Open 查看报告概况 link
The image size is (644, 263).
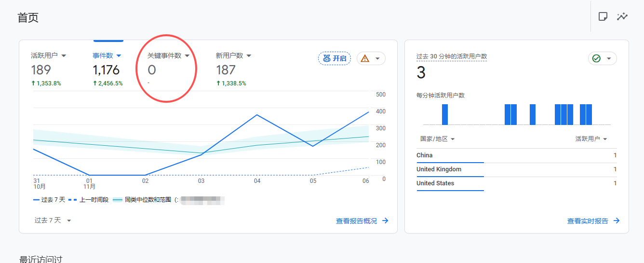[357, 221]
